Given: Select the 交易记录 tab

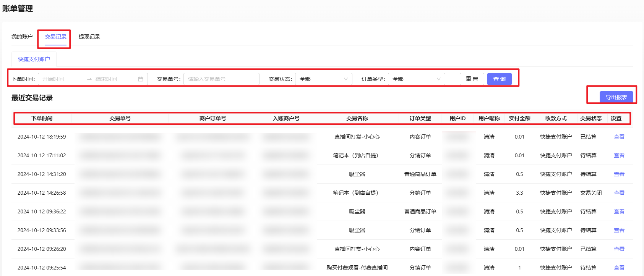Looking at the screenshot, I should pos(56,37).
